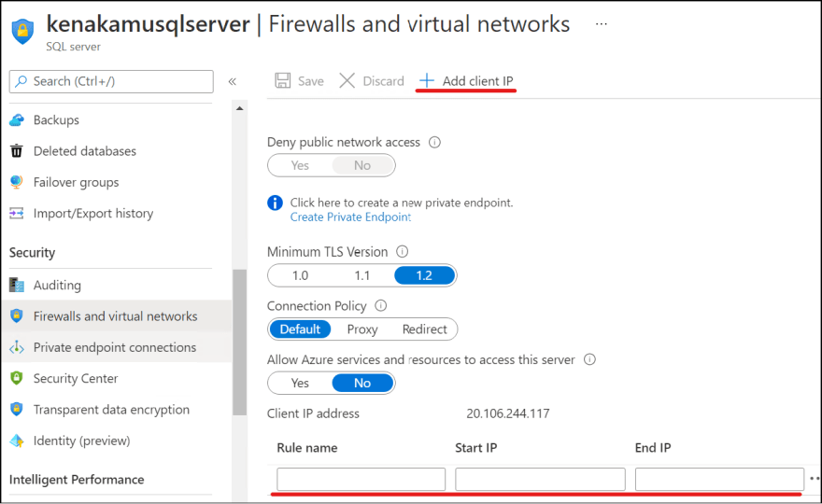Click the client IP address 20.106.244.117

[508, 413]
